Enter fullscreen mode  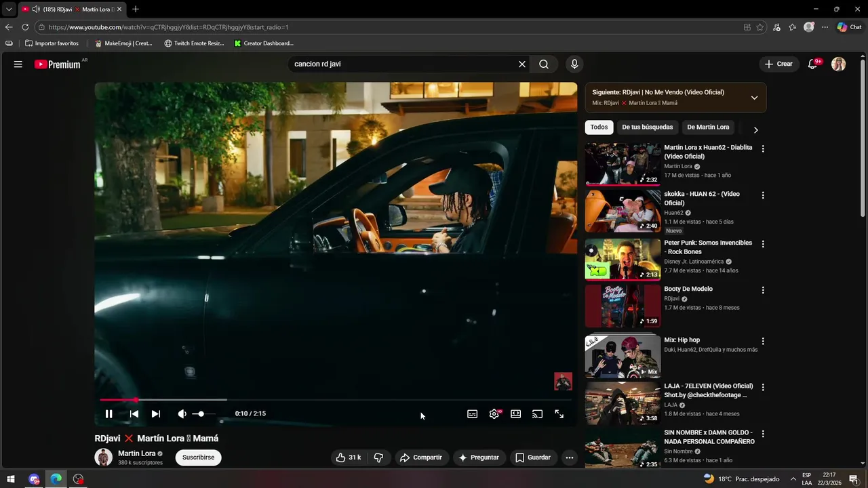click(559, 413)
